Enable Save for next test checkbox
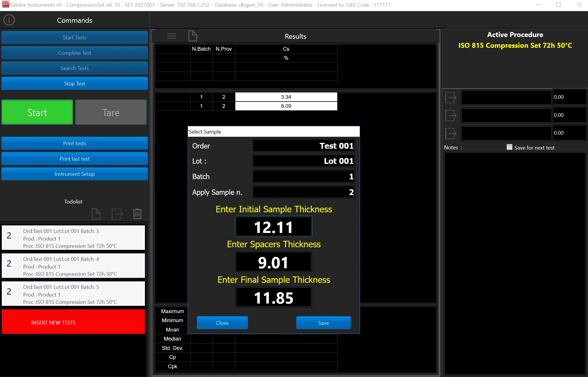 click(509, 147)
